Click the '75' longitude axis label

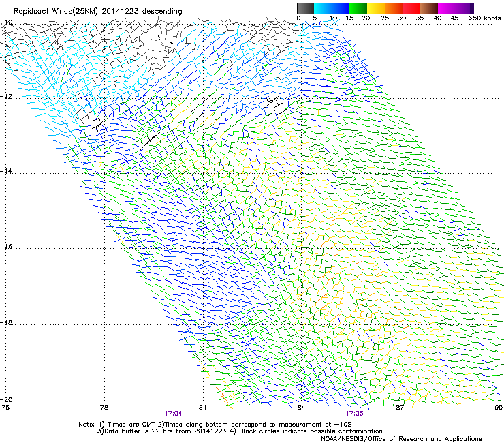click(x=5, y=408)
